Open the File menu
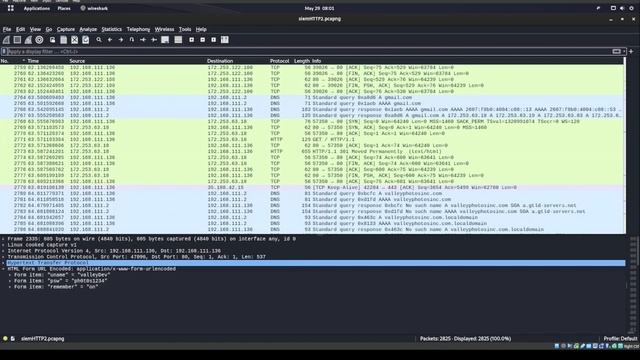Screen dimensions: 640x360 click(x=7, y=29)
